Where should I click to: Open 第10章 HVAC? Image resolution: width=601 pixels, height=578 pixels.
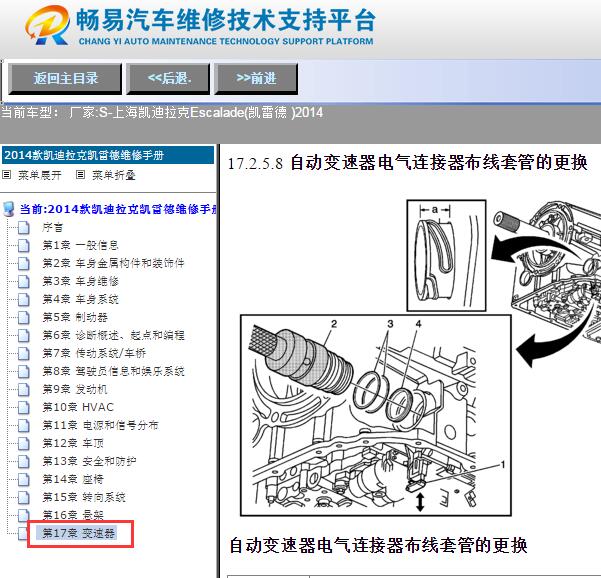click(78, 407)
